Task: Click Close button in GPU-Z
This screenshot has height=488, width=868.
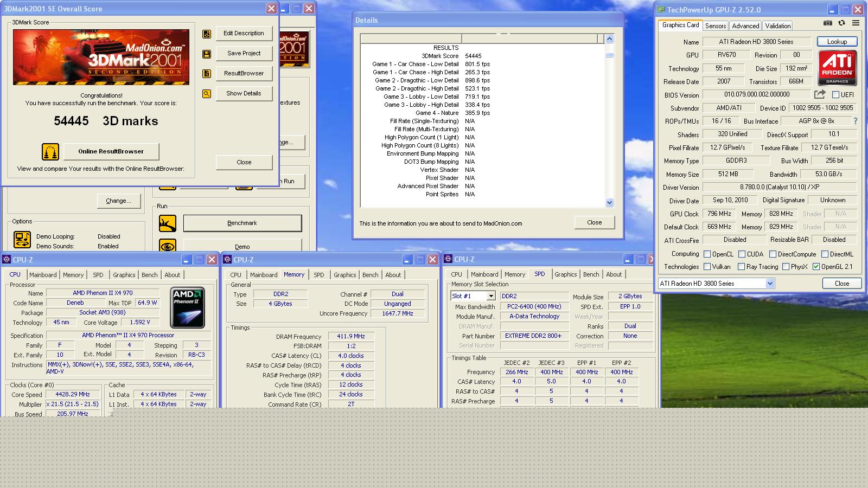Action: 842,284
